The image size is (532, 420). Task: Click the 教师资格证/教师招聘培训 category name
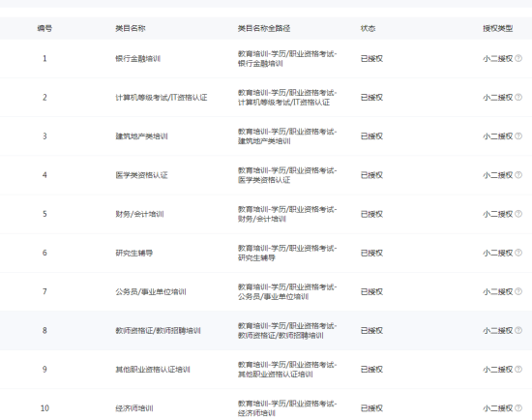coord(158,331)
